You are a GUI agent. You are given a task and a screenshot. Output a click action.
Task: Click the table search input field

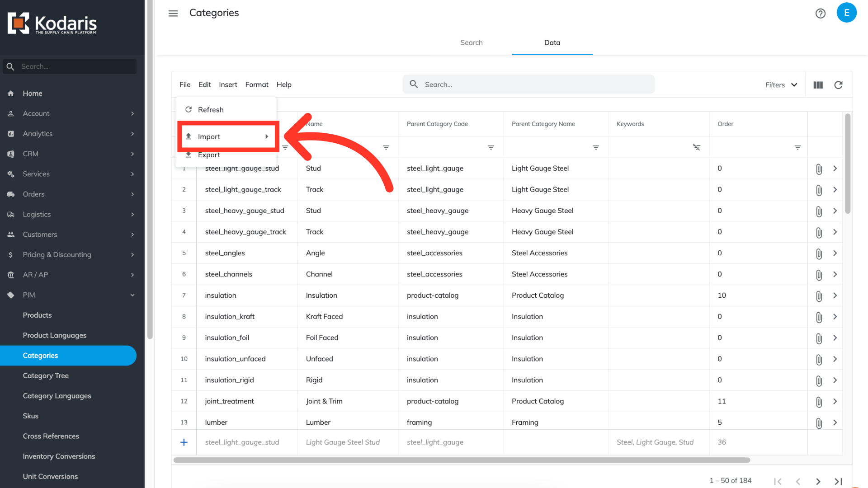coord(528,84)
